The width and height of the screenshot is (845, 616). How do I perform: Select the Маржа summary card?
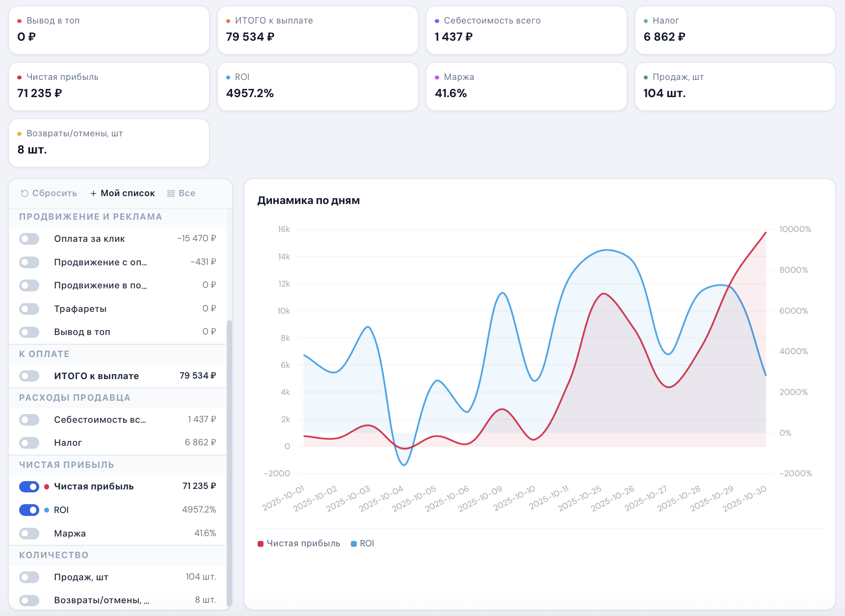coord(527,86)
